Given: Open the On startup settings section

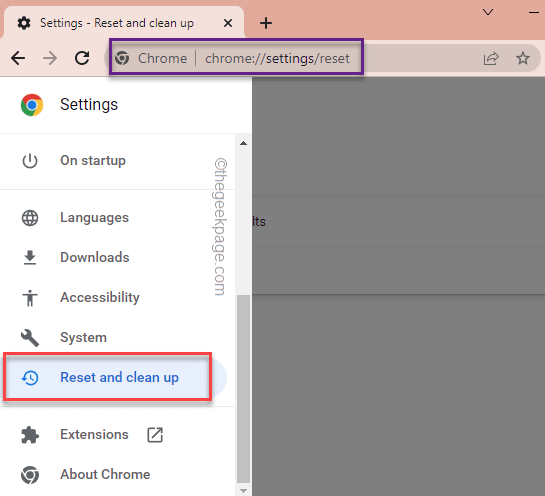Looking at the screenshot, I should (117, 161).
